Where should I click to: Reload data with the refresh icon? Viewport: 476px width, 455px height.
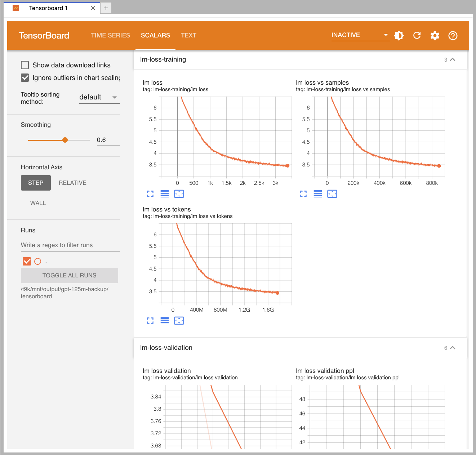tap(417, 35)
